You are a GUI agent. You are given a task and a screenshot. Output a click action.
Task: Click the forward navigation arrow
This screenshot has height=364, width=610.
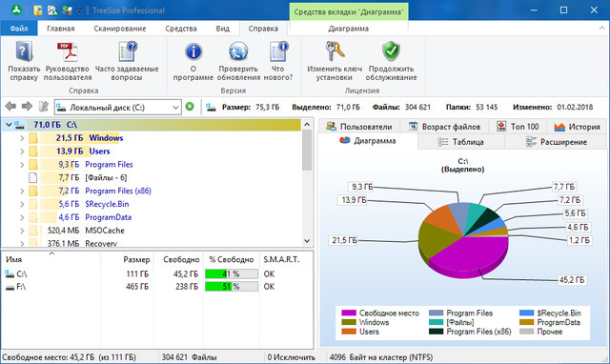[x=27, y=106]
